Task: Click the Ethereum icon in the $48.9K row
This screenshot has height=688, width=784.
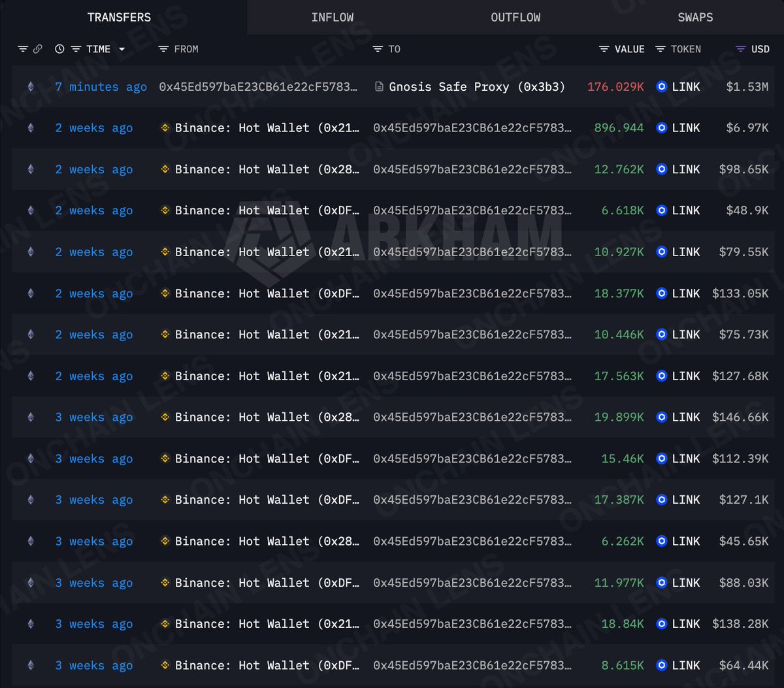Action: [30, 210]
